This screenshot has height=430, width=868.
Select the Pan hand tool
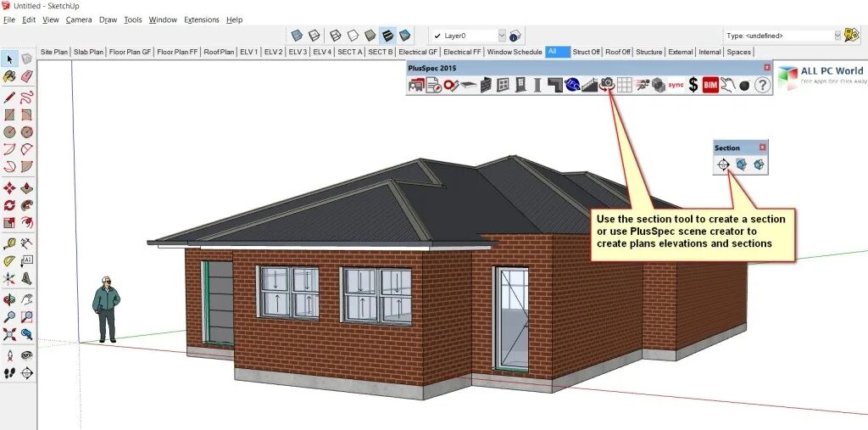(26, 299)
